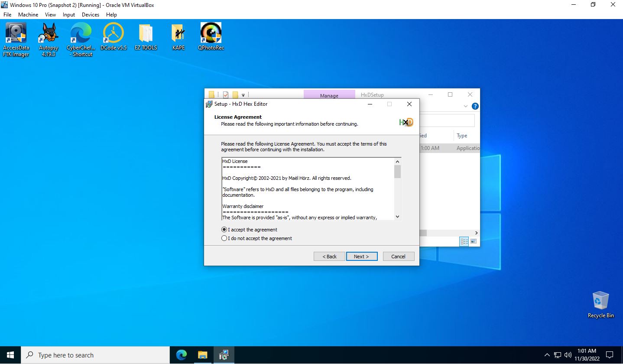Open the taskbar clock and date
Viewport: 623px width, 364px height.
pos(587,355)
